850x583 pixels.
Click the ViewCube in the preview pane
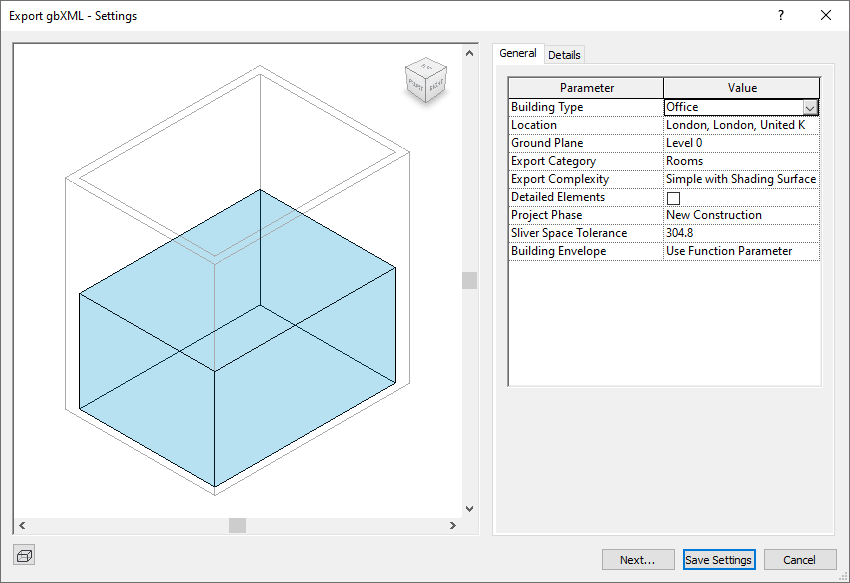(x=425, y=80)
